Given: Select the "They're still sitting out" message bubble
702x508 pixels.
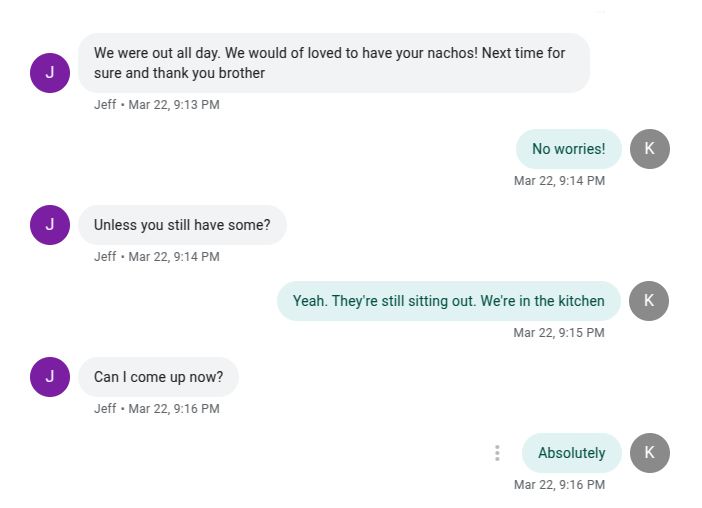Looking at the screenshot, I should click(x=448, y=301).
